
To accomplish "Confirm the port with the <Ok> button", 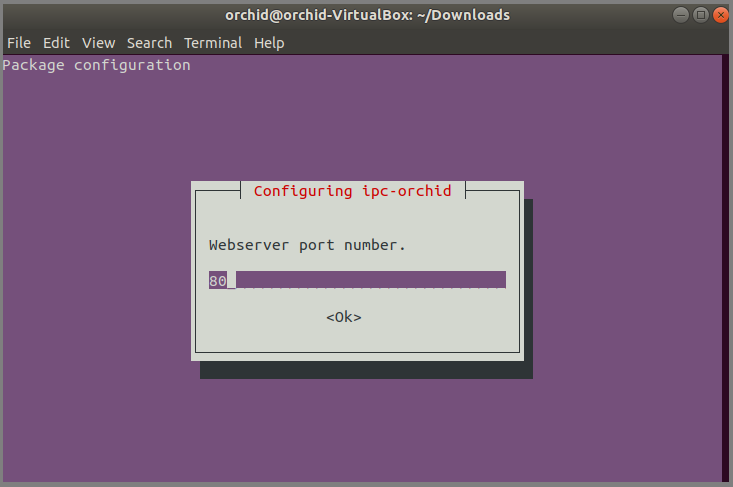I will 344,317.
